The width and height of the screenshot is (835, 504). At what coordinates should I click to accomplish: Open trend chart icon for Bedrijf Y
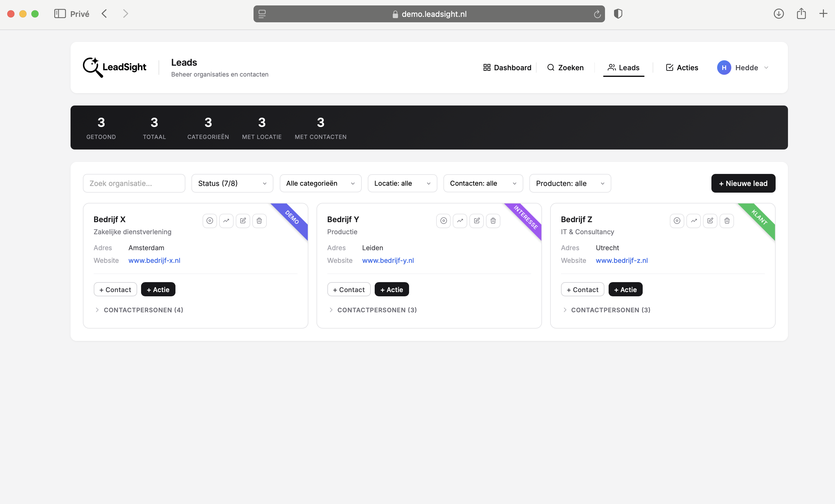[x=460, y=221]
